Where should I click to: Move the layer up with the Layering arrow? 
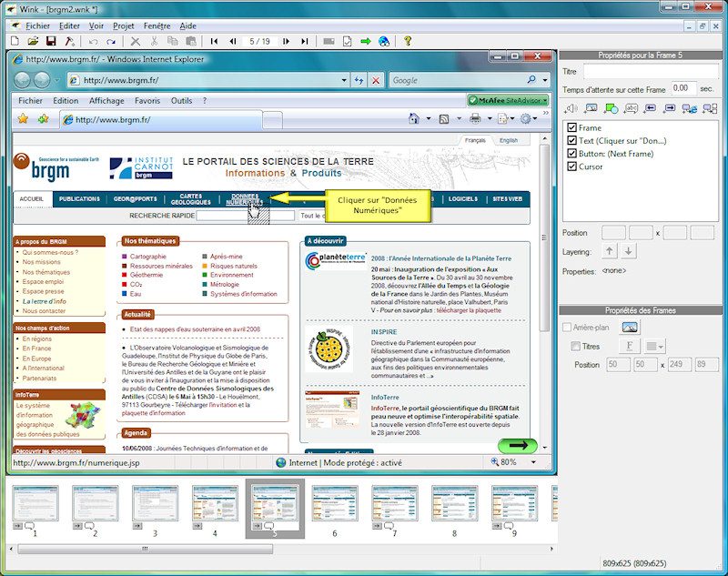click(609, 251)
